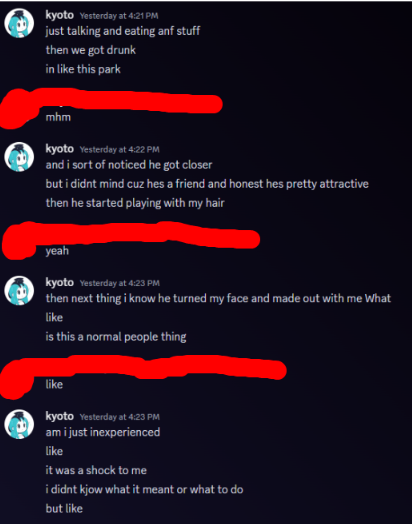Click kyoto's avatar on made out message
The width and height of the screenshot is (412, 524).
click(19, 290)
